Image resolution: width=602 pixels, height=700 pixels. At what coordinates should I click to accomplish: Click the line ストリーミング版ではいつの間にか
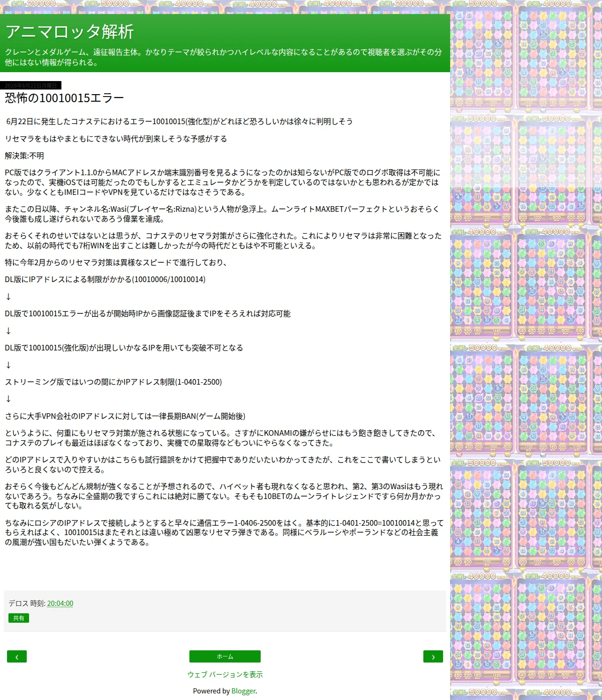(x=113, y=382)
